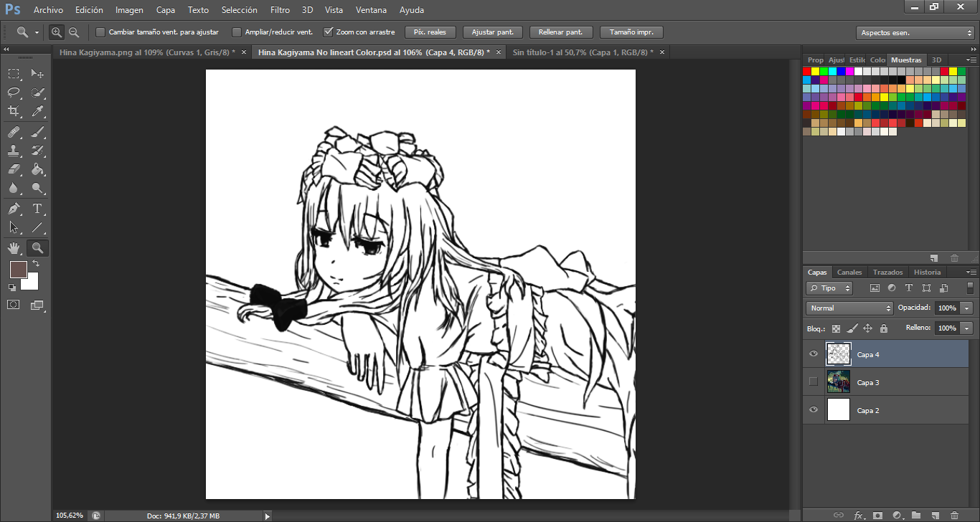Create a new layer group
Image resolution: width=980 pixels, height=522 pixels.
(x=916, y=515)
